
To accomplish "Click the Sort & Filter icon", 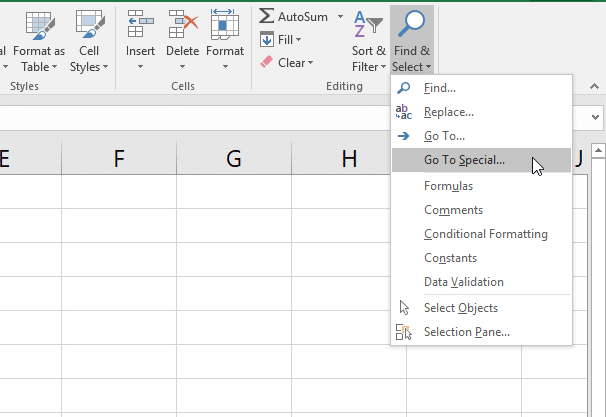I will click(368, 24).
